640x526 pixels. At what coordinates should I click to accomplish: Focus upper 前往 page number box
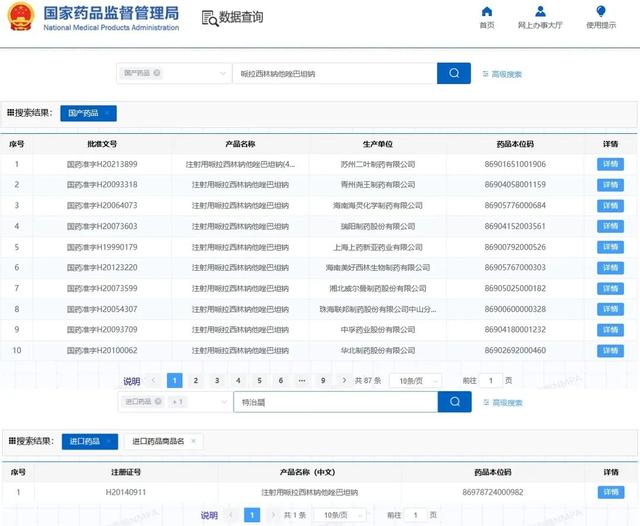click(x=491, y=381)
